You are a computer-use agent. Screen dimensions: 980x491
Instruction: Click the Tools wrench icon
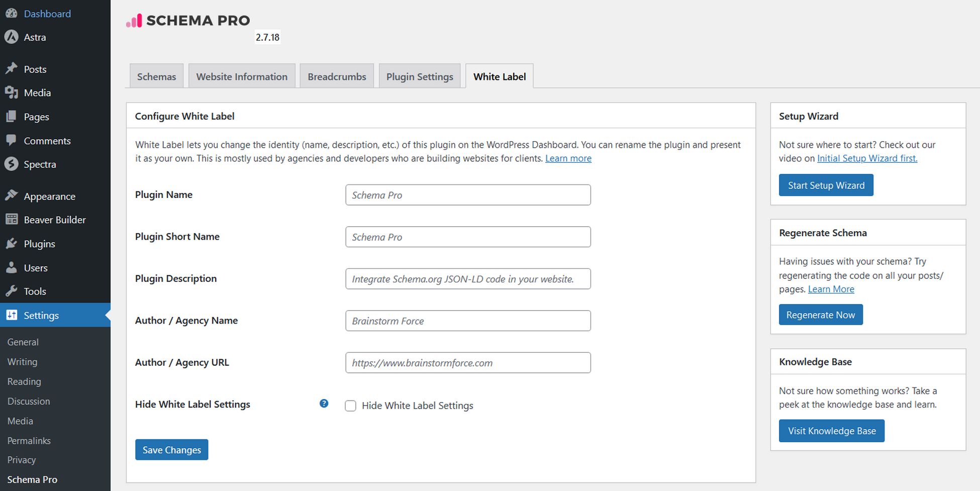(x=11, y=291)
